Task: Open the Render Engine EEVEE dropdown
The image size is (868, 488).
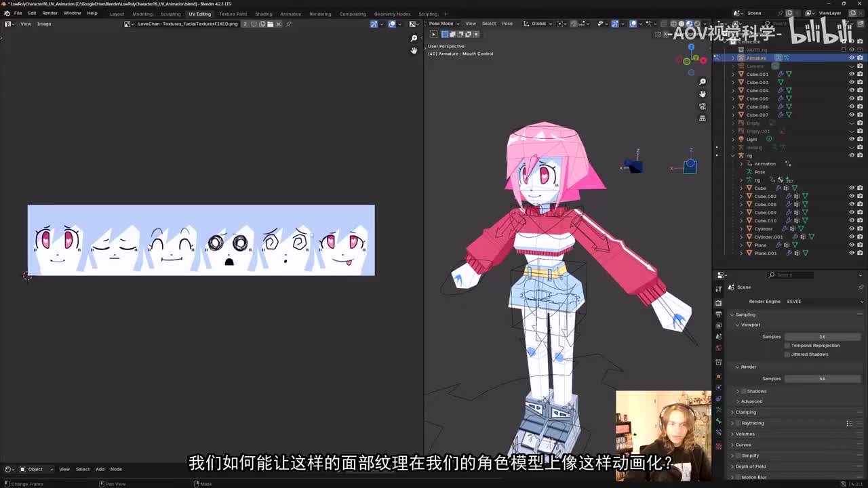Action: pos(825,302)
